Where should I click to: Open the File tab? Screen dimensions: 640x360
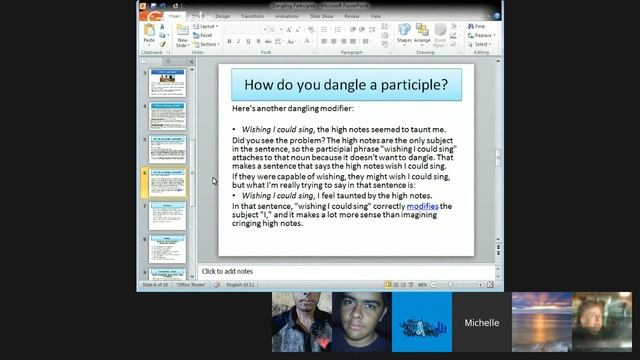pyautogui.click(x=151, y=16)
